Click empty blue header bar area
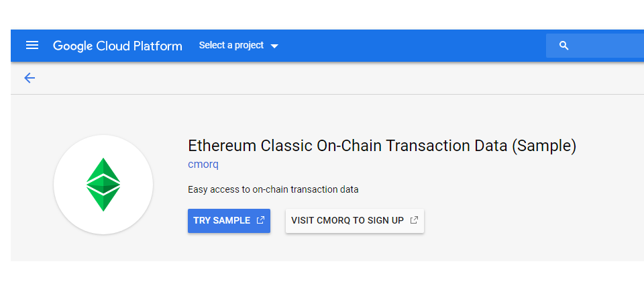644x282 pixels. (x=411, y=46)
